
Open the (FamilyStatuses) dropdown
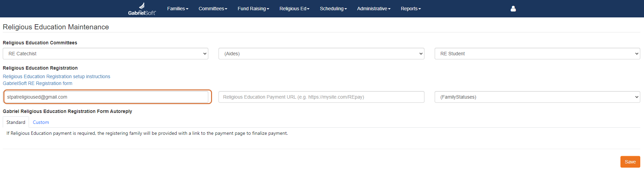tap(537, 97)
